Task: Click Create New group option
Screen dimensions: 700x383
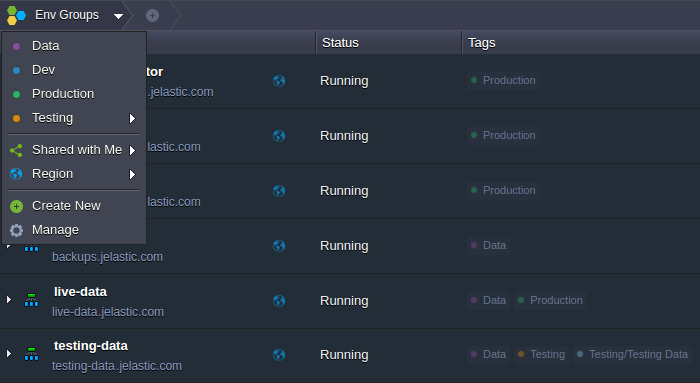Action: point(74,206)
